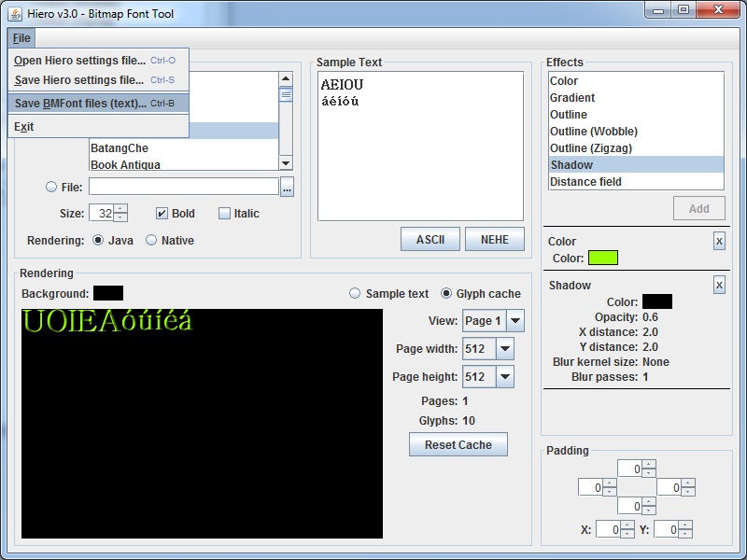747x560 pixels.
Task: Open the File menu
Action: point(21,38)
